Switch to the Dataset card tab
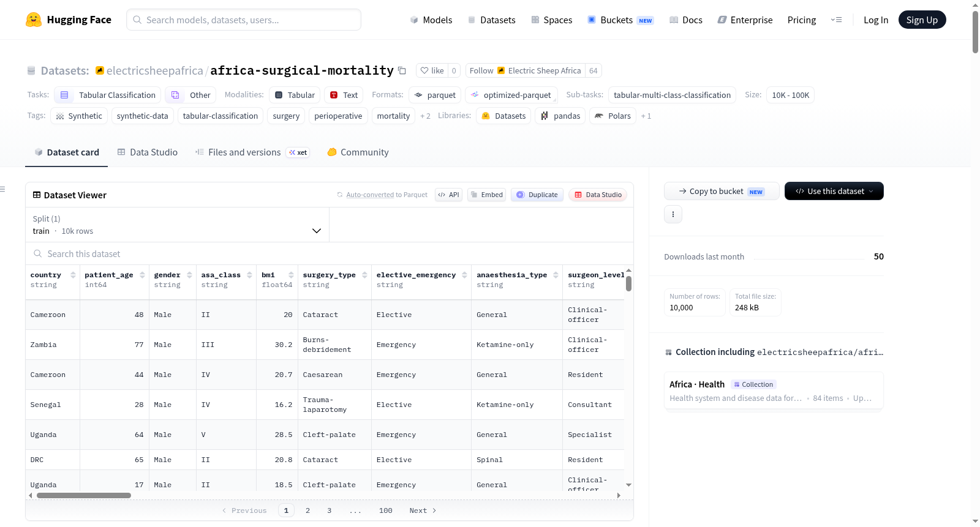This screenshot has width=980, height=527. [x=67, y=152]
